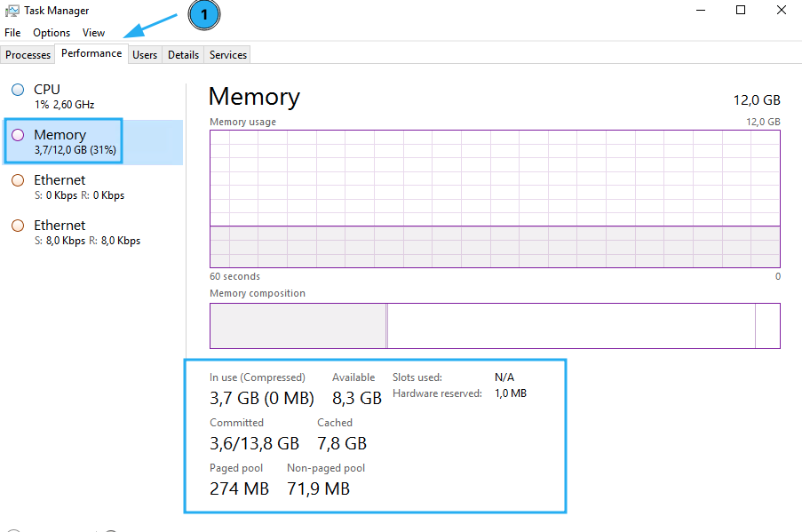
Task: Select the CPU mini-graph icon in the sidebar
Action: point(17,90)
